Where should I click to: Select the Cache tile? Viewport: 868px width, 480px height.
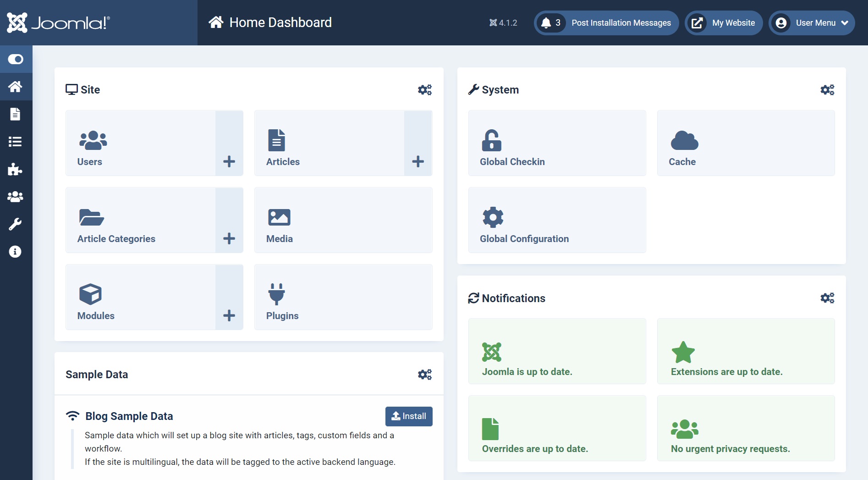coord(746,143)
